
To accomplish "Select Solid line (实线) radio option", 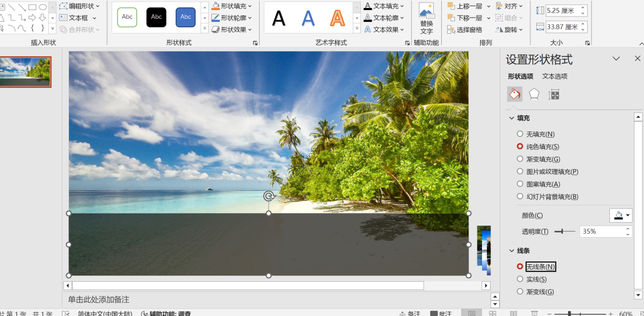I will click(x=520, y=279).
